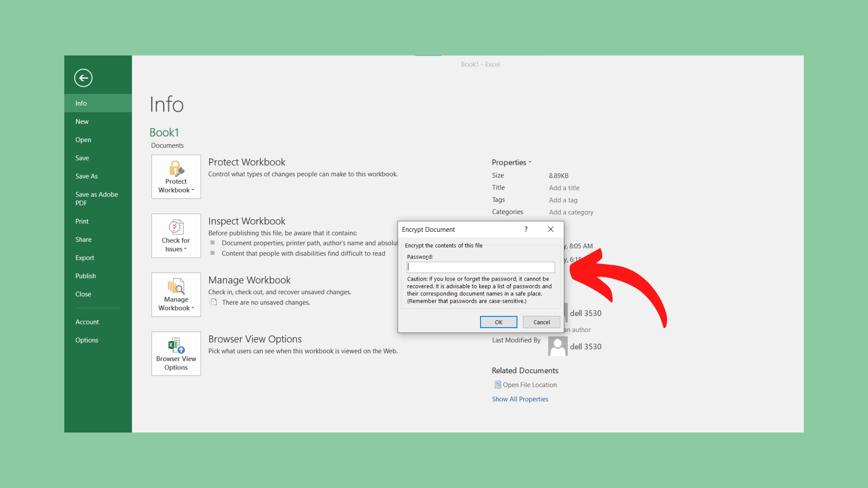This screenshot has height=488, width=868.
Task: Click the Documents path text
Action: (167, 145)
